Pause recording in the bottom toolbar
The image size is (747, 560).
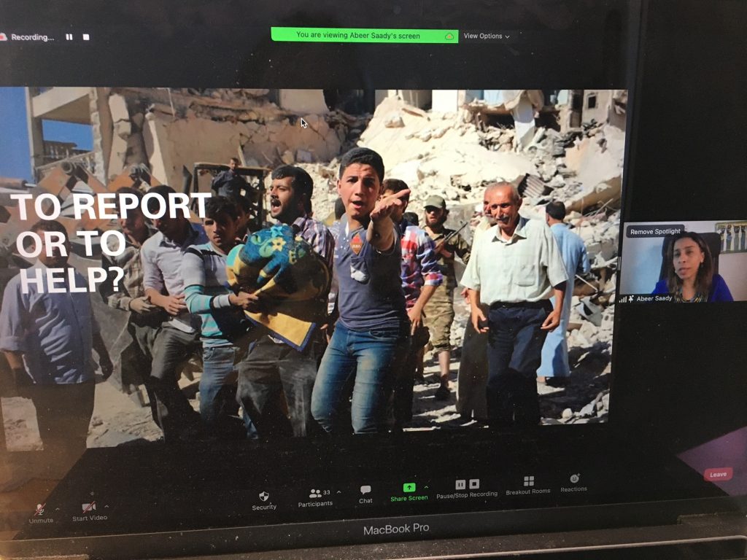pos(460,484)
